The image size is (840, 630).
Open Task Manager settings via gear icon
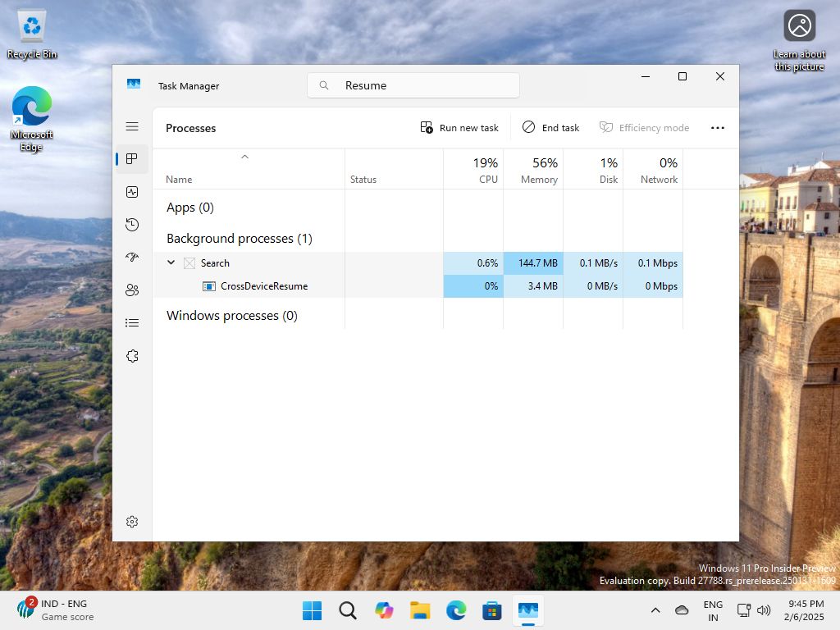point(132,521)
